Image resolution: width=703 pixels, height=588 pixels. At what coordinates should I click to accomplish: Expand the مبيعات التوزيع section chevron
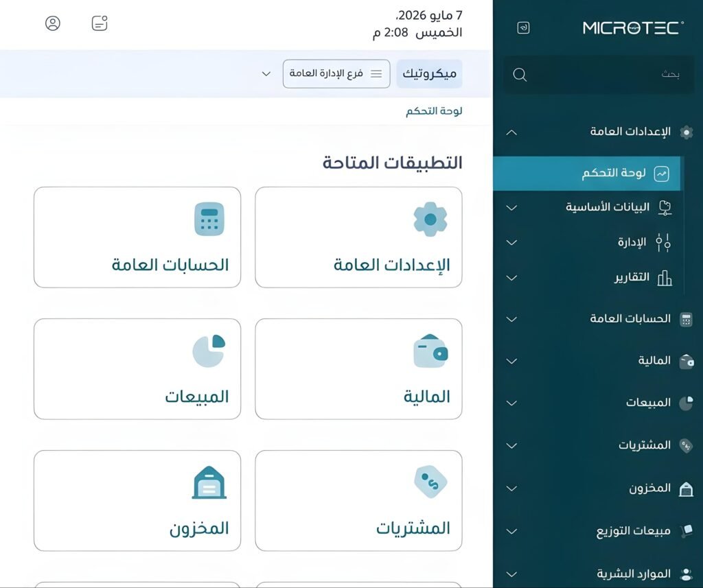coord(511,532)
